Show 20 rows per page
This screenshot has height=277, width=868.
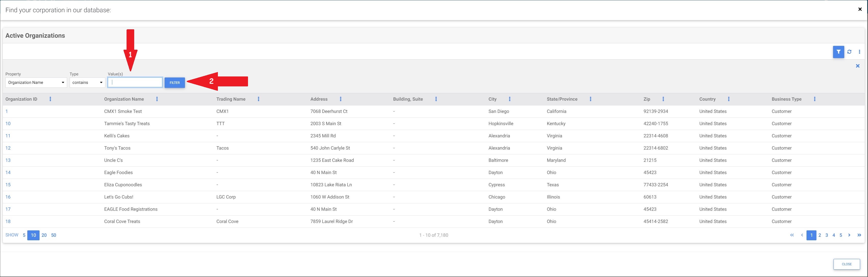tap(44, 235)
